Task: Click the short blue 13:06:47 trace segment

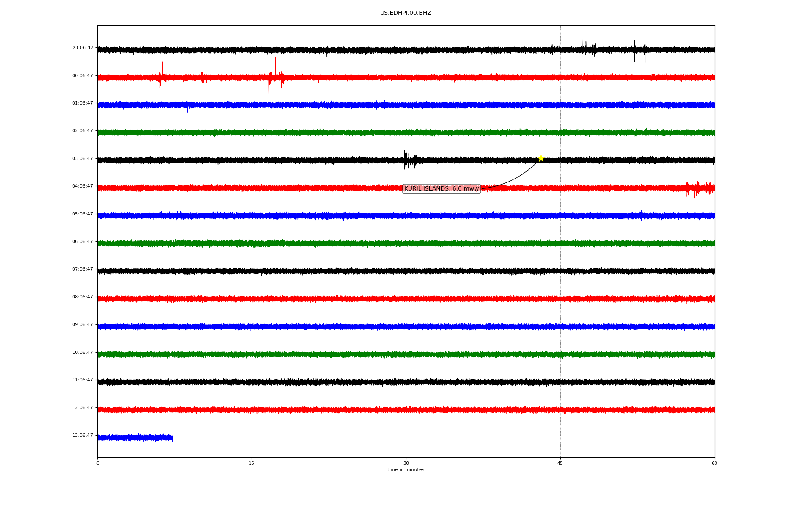Action: click(135, 438)
